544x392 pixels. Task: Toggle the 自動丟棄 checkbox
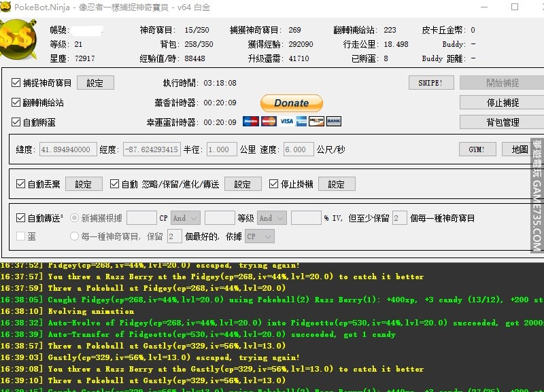pyautogui.click(x=21, y=184)
